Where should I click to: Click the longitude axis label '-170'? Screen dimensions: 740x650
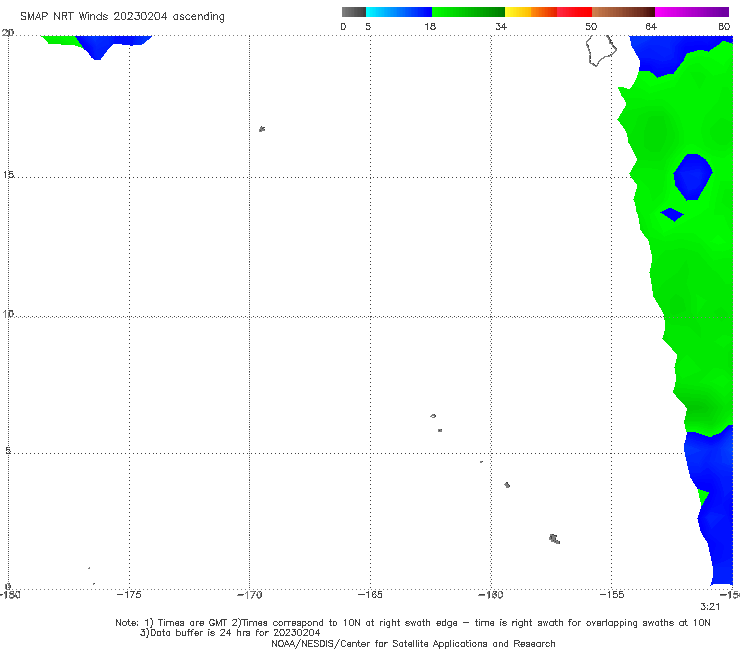coord(249,595)
